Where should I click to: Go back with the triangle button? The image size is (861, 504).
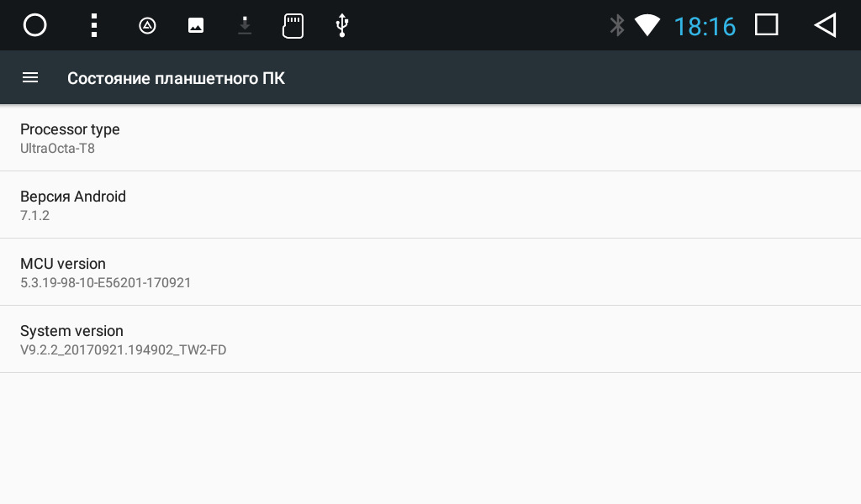(x=825, y=25)
